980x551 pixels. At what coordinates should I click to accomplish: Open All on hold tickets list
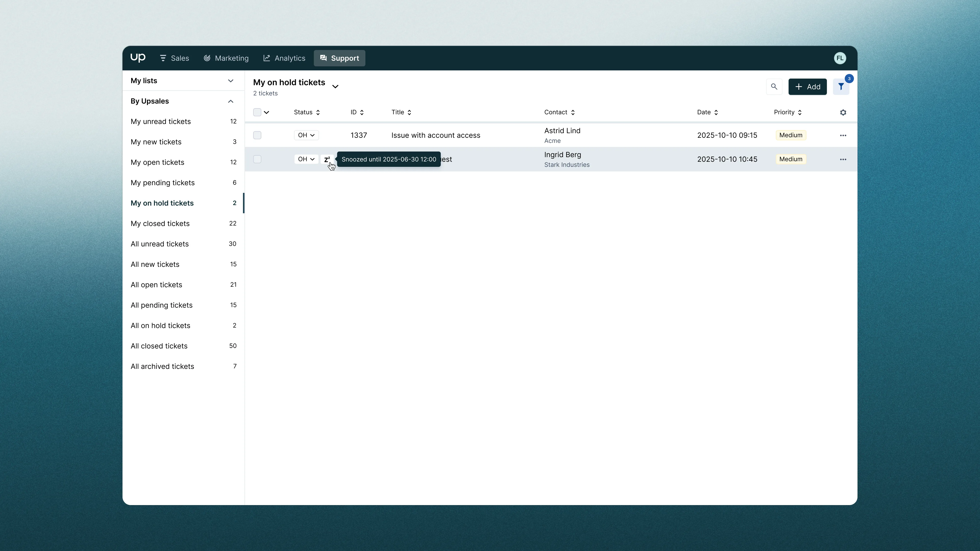coord(183,325)
